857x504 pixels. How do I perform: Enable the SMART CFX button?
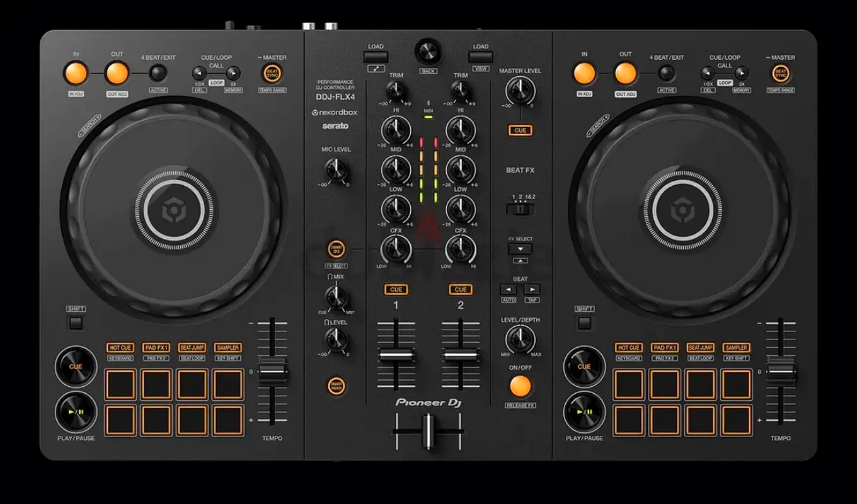[336, 250]
